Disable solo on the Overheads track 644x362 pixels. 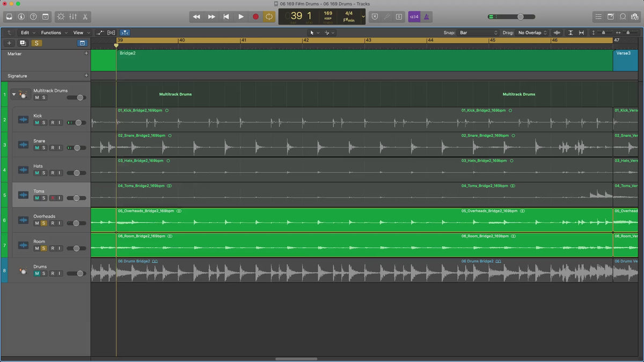[x=43, y=223]
